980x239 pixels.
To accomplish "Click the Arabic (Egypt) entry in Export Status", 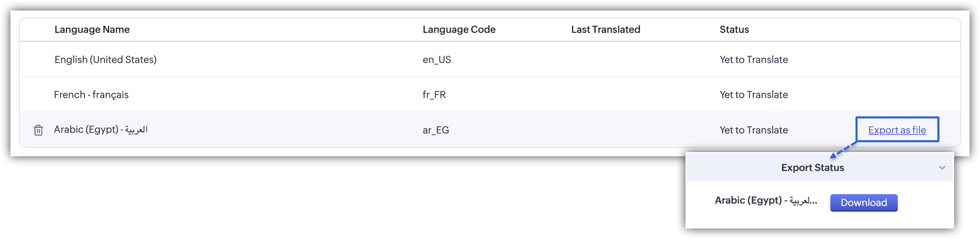I will coord(766,200).
